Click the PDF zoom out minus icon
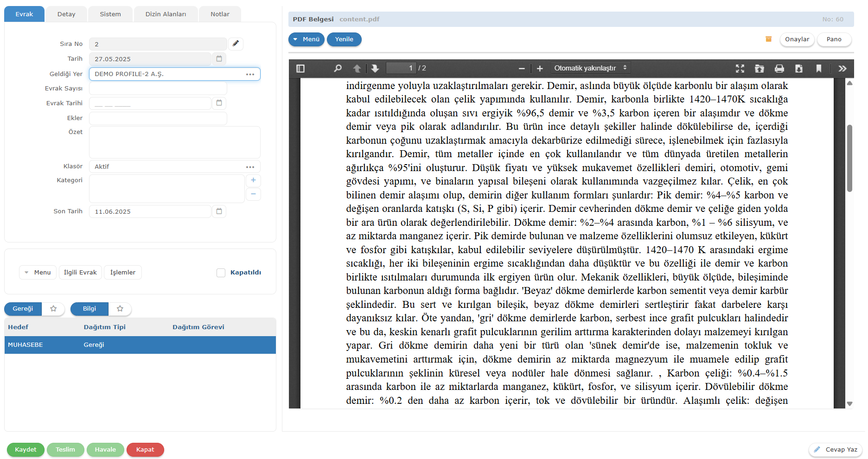This screenshot has width=868, height=459. coord(522,69)
